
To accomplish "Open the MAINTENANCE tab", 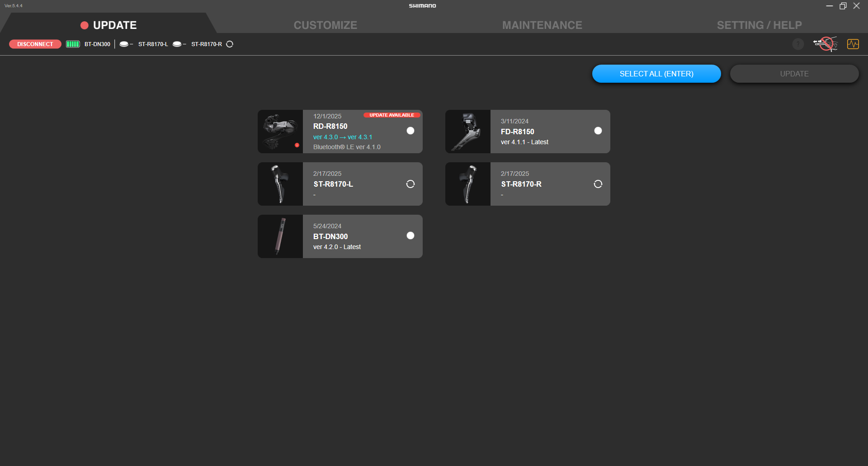I will pos(542,25).
